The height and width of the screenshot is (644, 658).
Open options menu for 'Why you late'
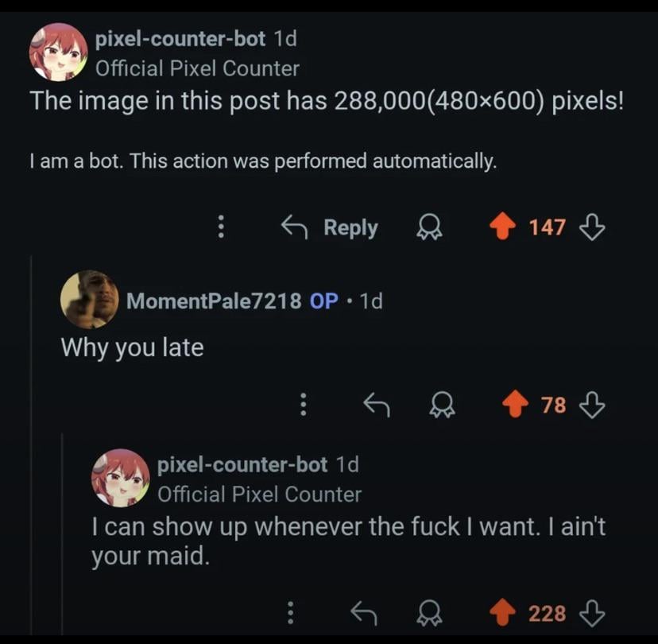[304, 404]
